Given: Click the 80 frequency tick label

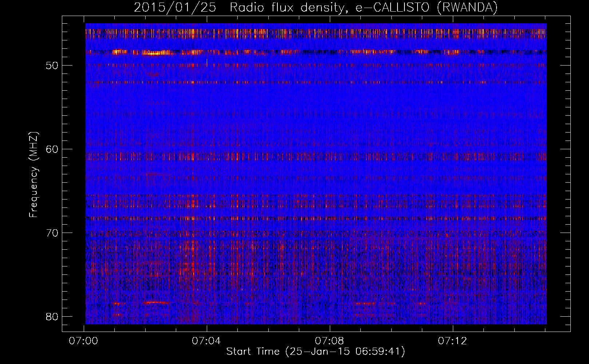Looking at the screenshot, I should tap(52, 317).
